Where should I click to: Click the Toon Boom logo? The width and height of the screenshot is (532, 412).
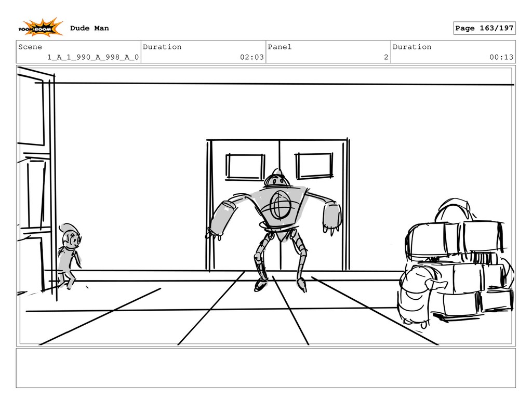click(41, 27)
